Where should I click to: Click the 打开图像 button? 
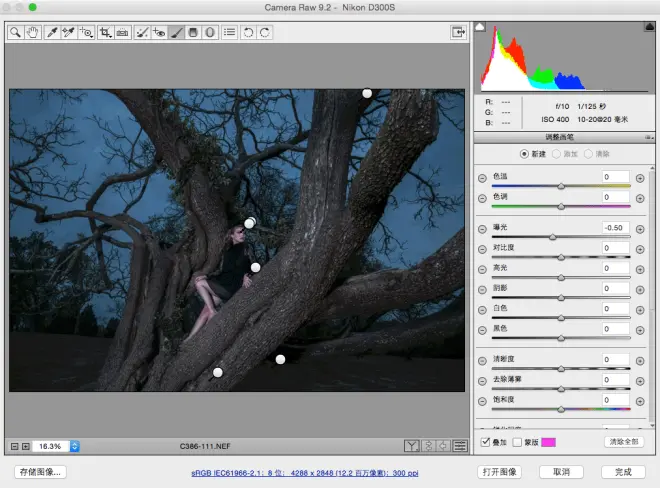tap(500, 472)
